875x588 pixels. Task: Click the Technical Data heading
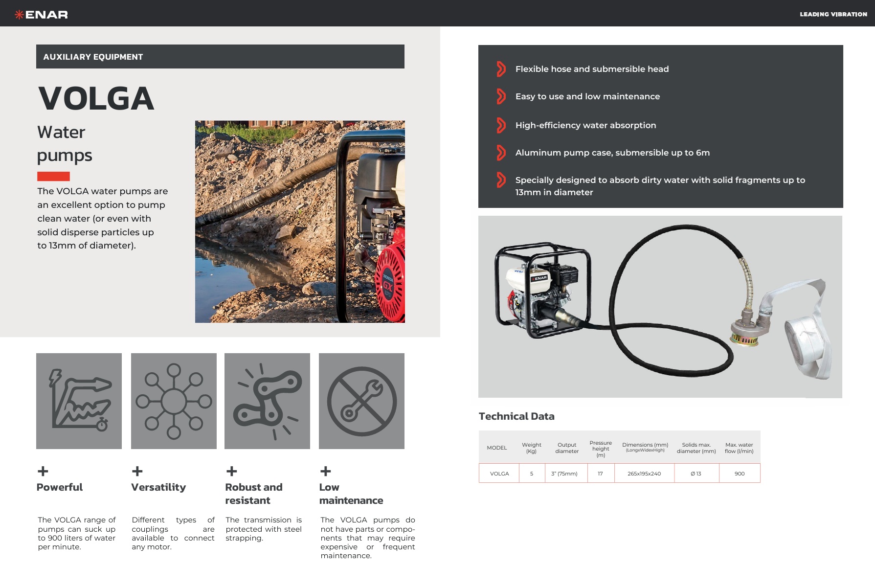coord(516,416)
